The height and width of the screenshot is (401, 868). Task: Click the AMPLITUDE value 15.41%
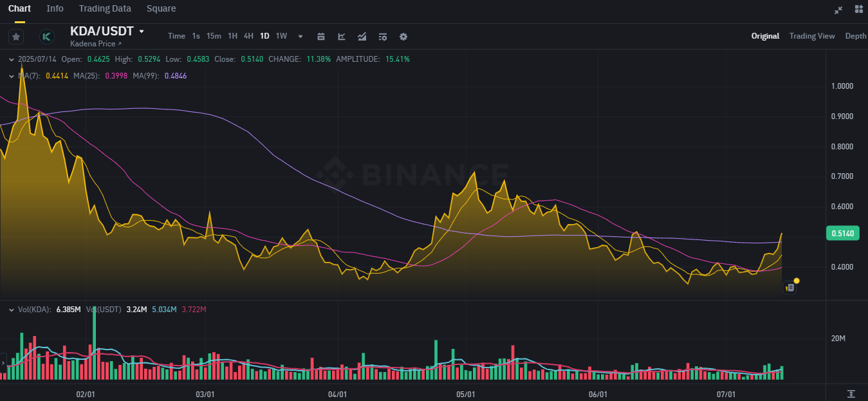pos(398,59)
